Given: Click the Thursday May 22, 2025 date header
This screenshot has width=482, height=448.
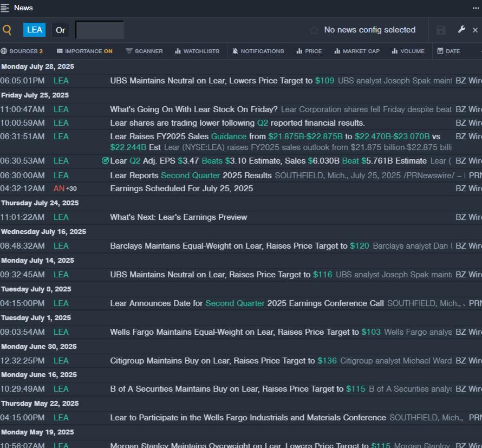Looking at the screenshot, I should tap(40, 404).
